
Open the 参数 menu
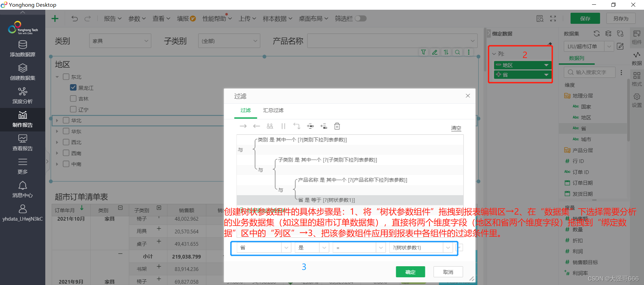[x=137, y=18]
